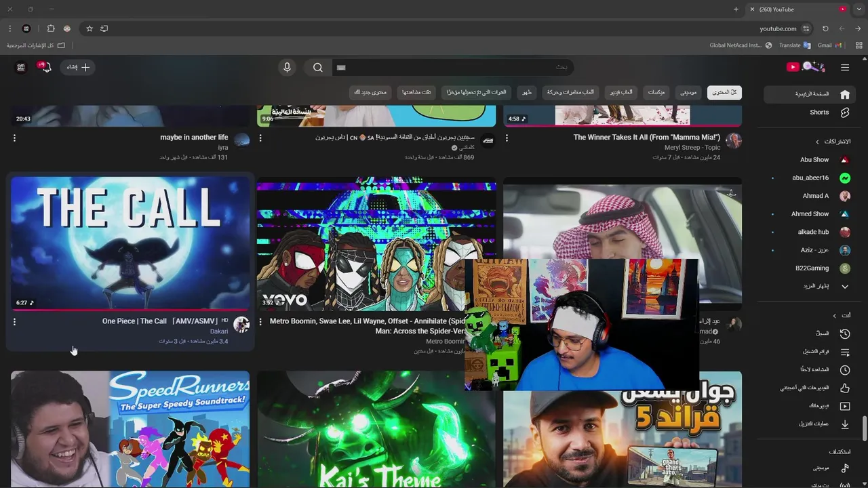Click Meryl Streep Topic channel avatar

[733, 140]
